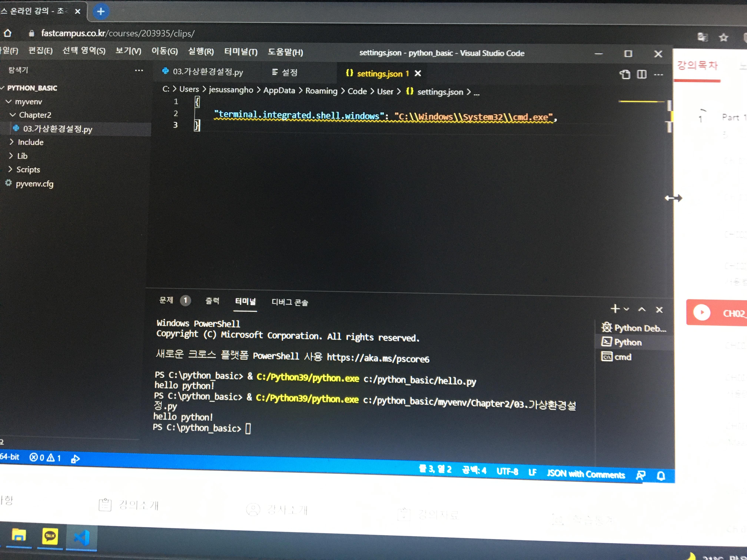This screenshot has width=747, height=560.
Task: Maximize the terminal panel with the up chevron
Action: click(642, 309)
